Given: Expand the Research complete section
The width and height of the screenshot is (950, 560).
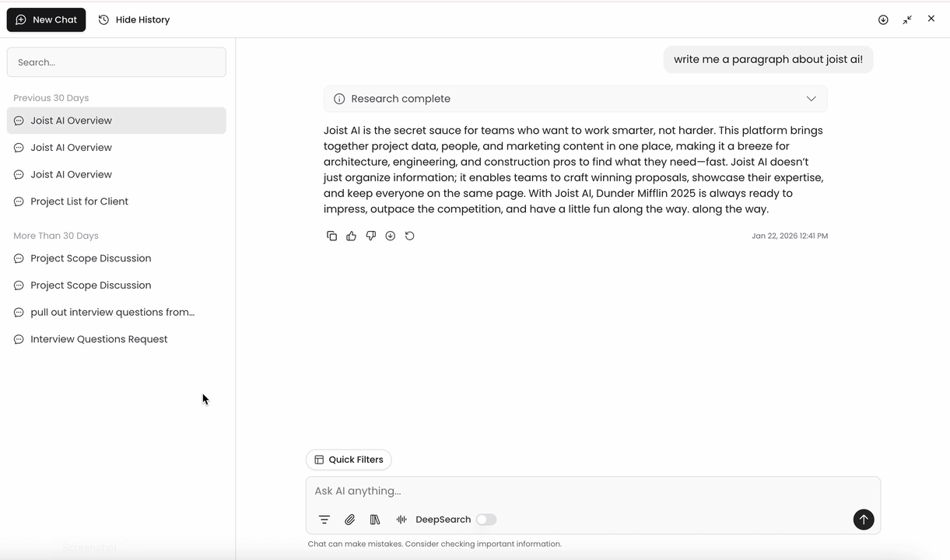Looking at the screenshot, I should [x=576, y=99].
